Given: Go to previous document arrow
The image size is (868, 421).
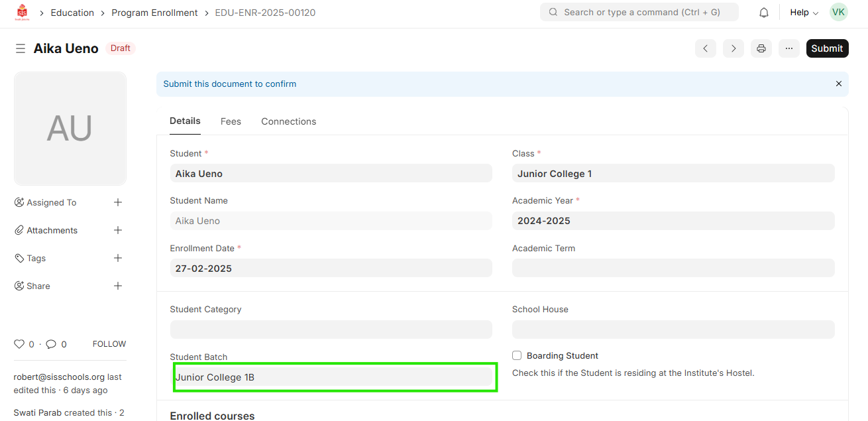Looking at the screenshot, I should (706, 48).
